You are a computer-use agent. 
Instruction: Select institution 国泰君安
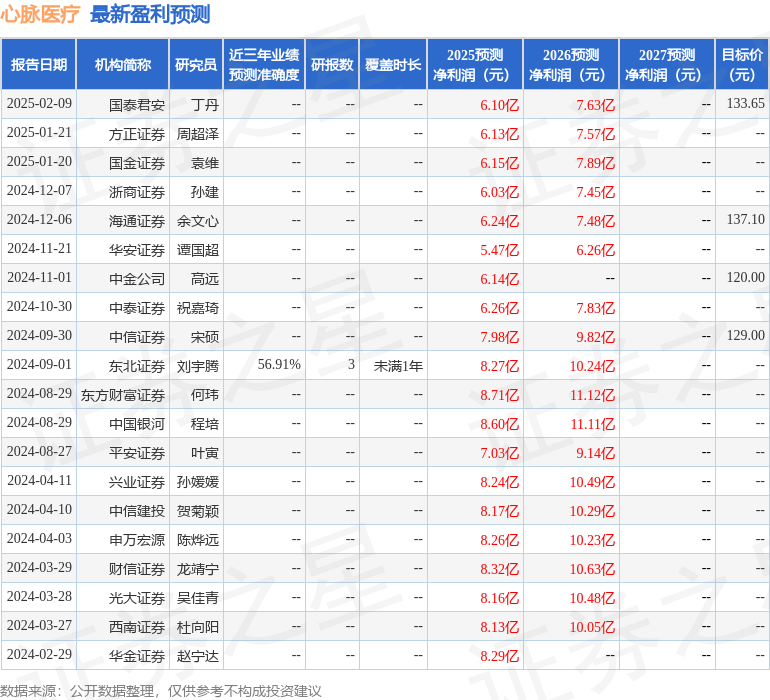click(x=137, y=105)
